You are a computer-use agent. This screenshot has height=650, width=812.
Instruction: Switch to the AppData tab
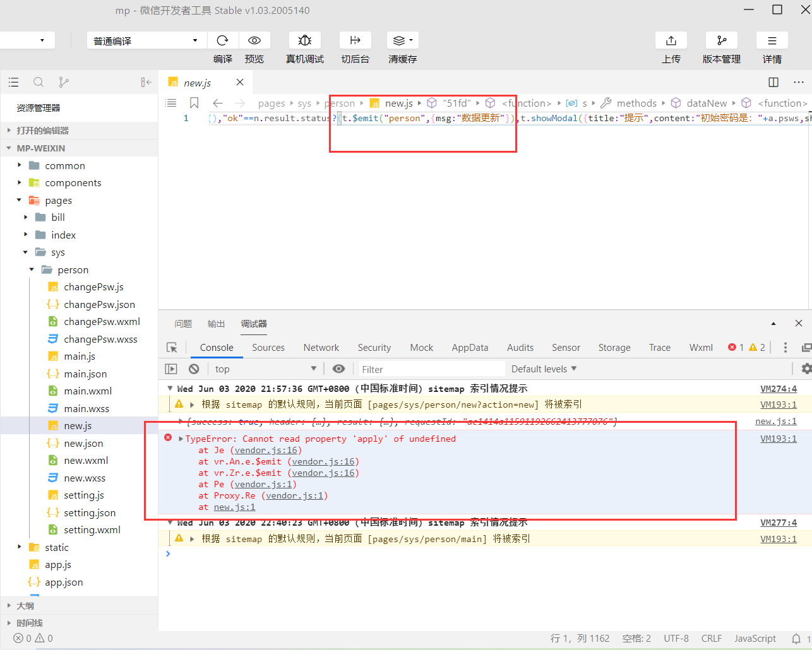click(x=470, y=348)
